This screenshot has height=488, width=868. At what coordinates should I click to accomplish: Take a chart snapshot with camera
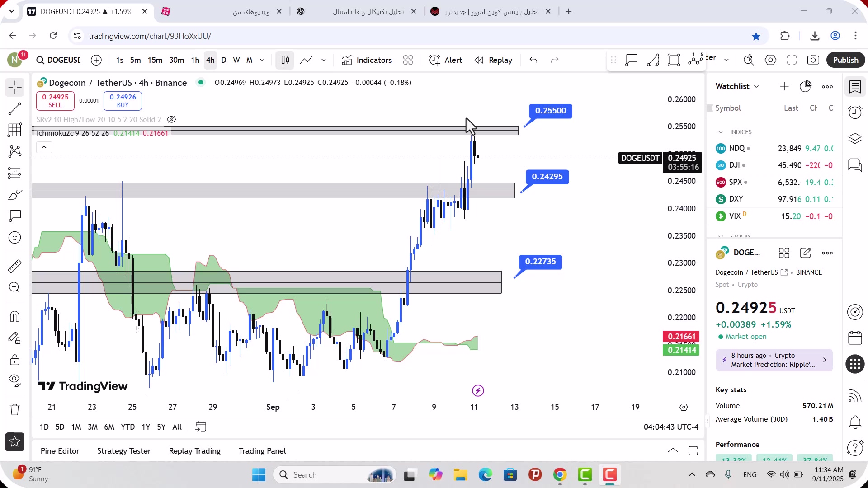point(813,60)
